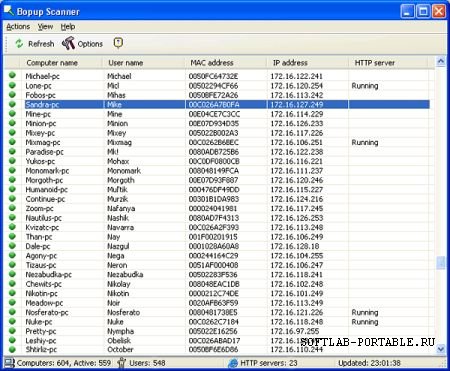Open the Actions menu
Image resolution: width=450 pixels, height=371 pixels.
coord(18,27)
